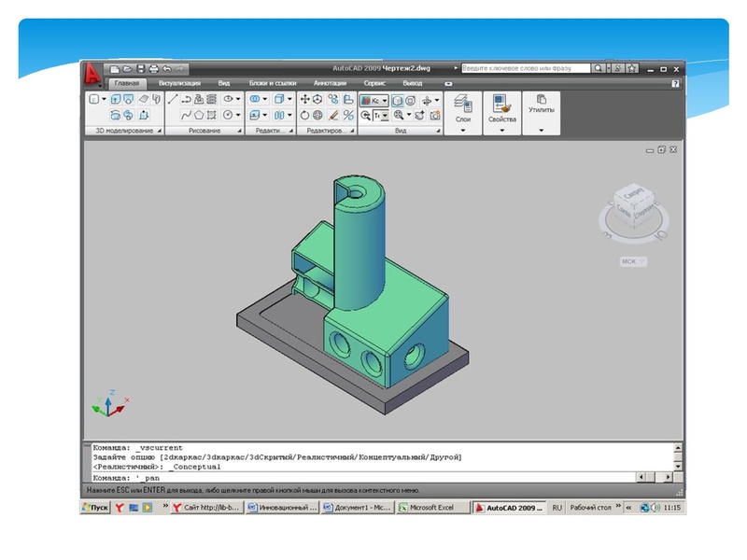Open the Свойства (Properties) panel
Image resolution: width=747 pixels, height=560 pixels.
coord(502,108)
